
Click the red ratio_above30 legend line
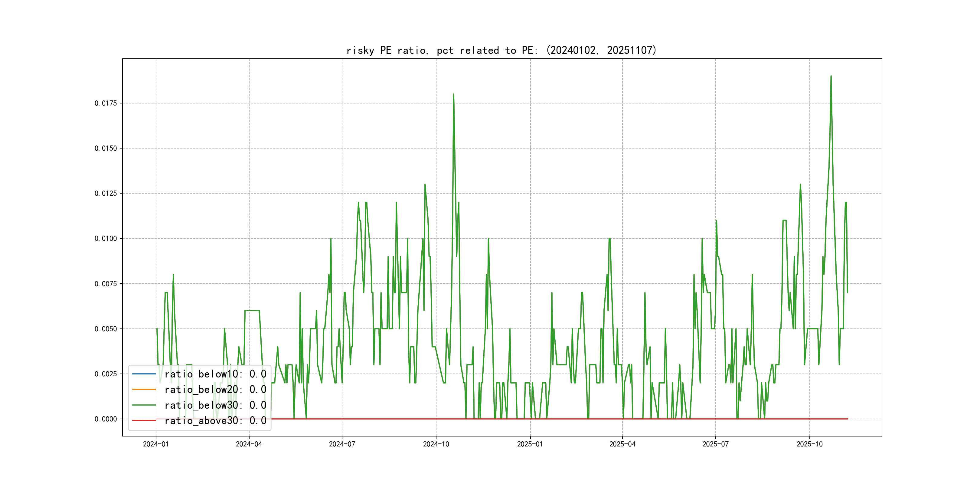144,421
